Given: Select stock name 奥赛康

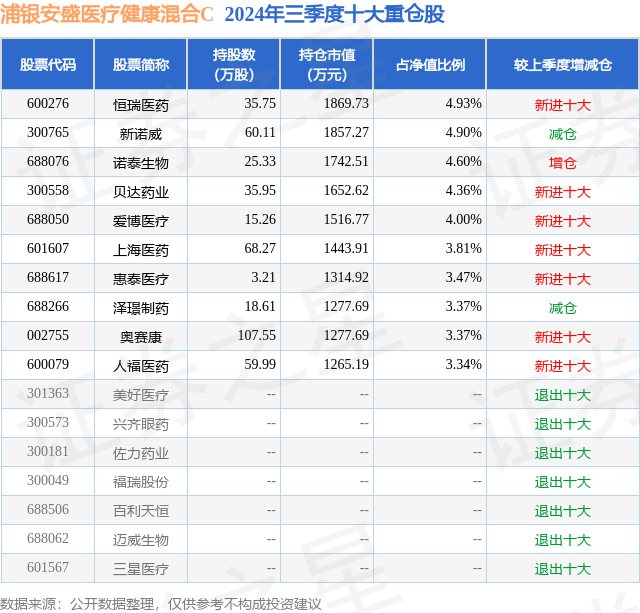Looking at the screenshot, I should 141,337.
